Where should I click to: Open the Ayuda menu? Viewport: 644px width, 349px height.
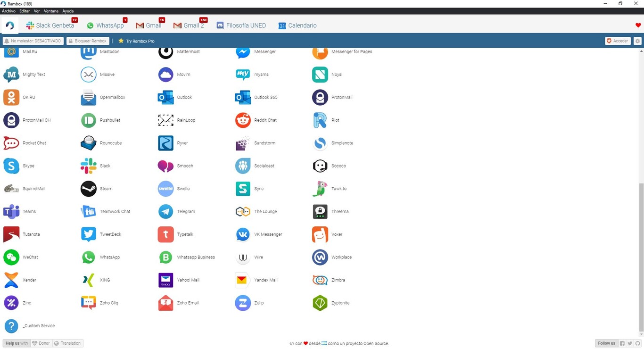point(67,11)
